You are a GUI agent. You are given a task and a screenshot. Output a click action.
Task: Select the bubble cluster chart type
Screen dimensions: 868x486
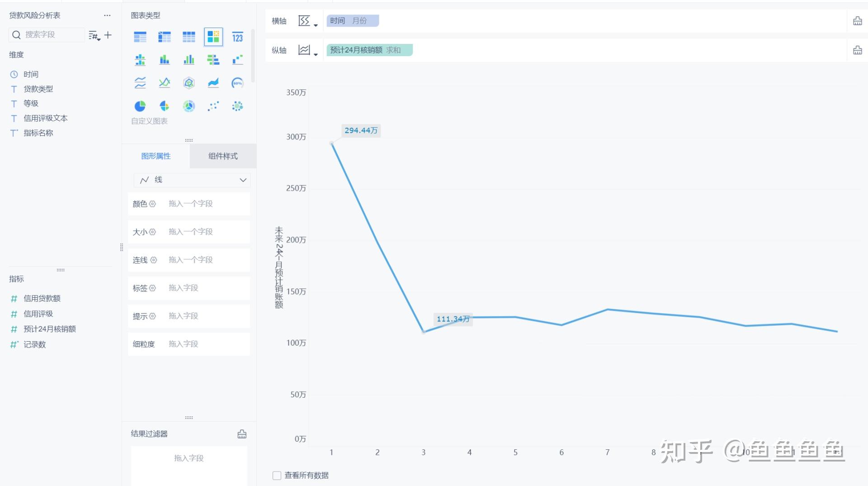[237, 106]
